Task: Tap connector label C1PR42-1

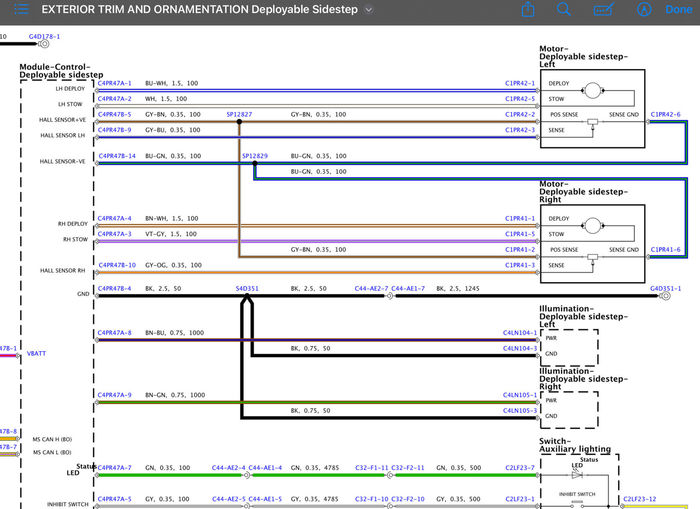Action: point(520,83)
